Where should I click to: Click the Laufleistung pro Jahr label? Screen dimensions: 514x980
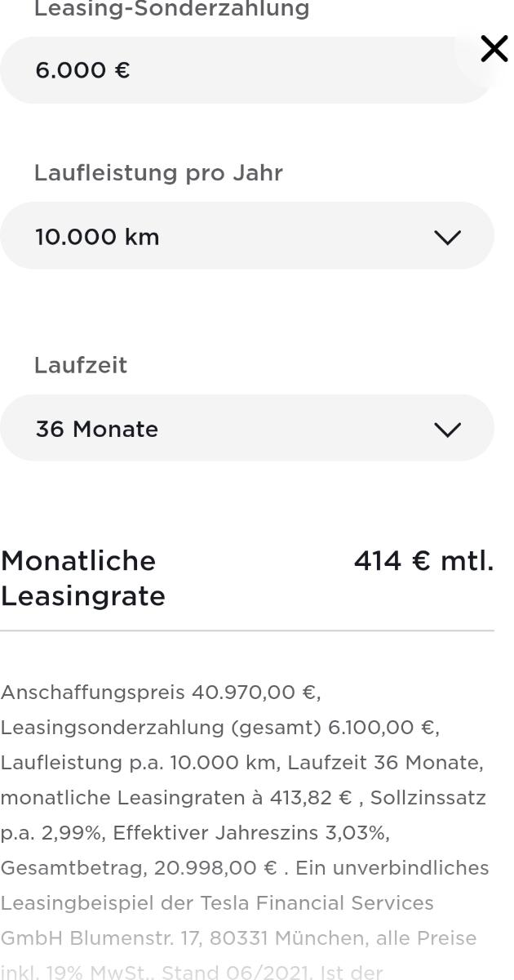[158, 173]
